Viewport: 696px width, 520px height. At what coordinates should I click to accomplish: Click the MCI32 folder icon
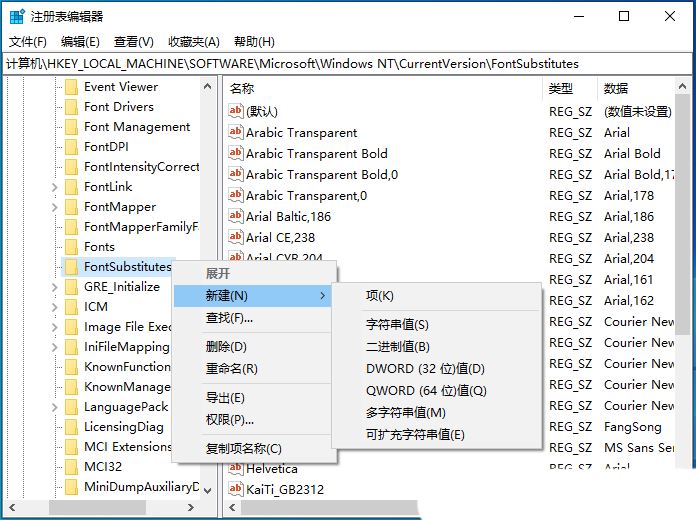(x=71, y=467)
